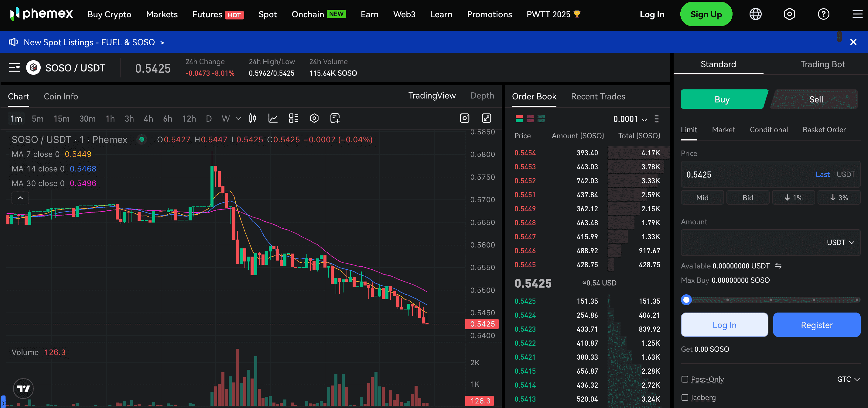Take a chart screenshot camera icon
868x408 pixels.
tap(464, 118)
